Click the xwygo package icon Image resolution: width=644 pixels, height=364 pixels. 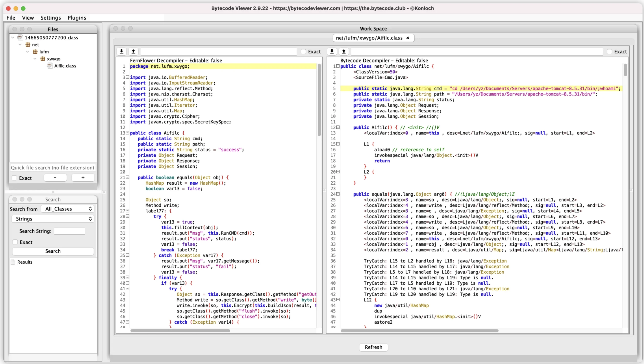click(43, 59)
